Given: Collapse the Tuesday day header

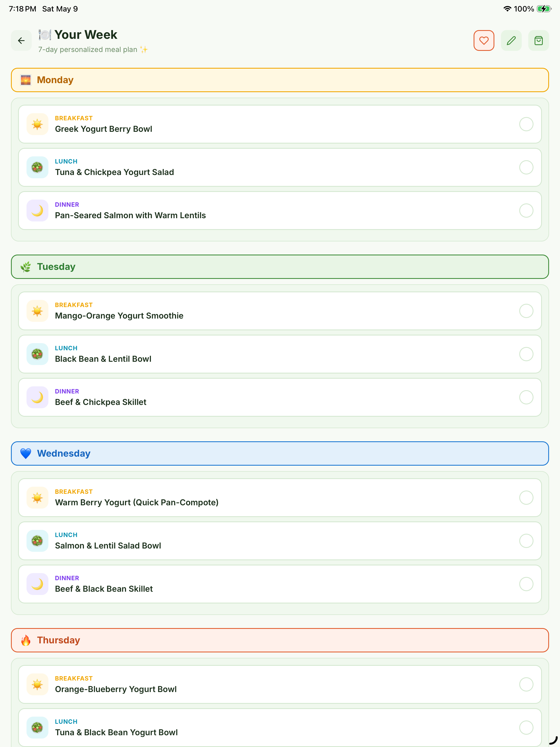Looking at the screenshot, I should coord(280,267).
